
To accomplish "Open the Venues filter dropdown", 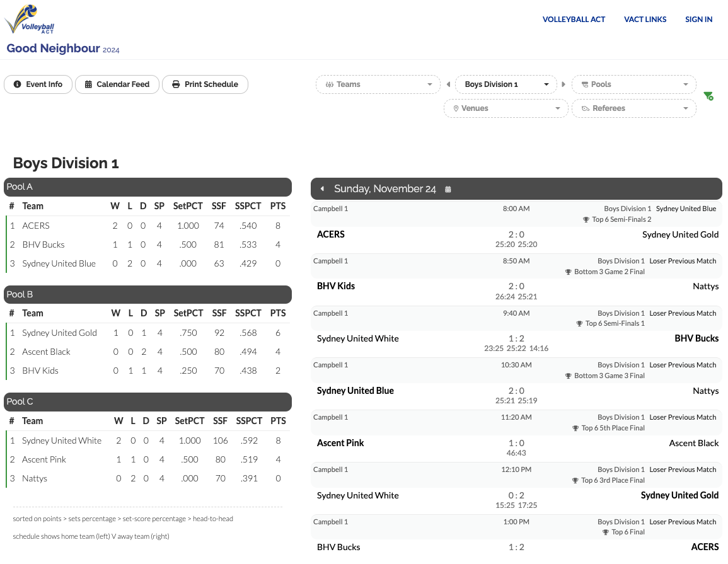I will coord(505,108).
